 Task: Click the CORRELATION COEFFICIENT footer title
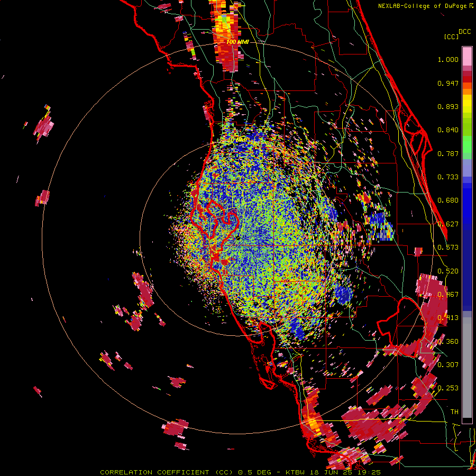154,472
